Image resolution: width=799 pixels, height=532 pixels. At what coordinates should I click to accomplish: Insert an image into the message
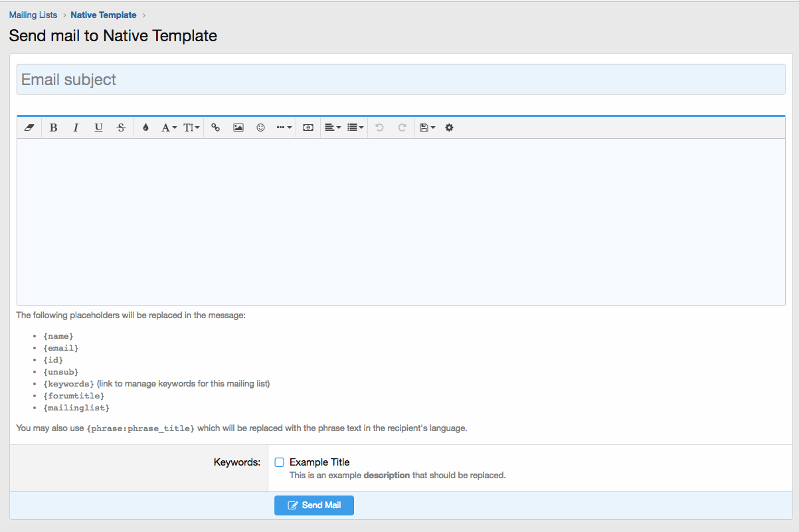(x=238, y=128)
